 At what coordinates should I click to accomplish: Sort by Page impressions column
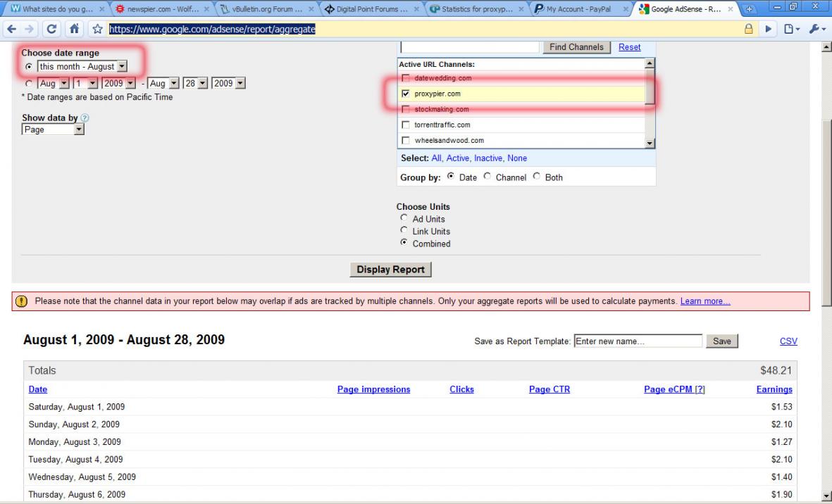pyautogui.click(x=373, y=389)
